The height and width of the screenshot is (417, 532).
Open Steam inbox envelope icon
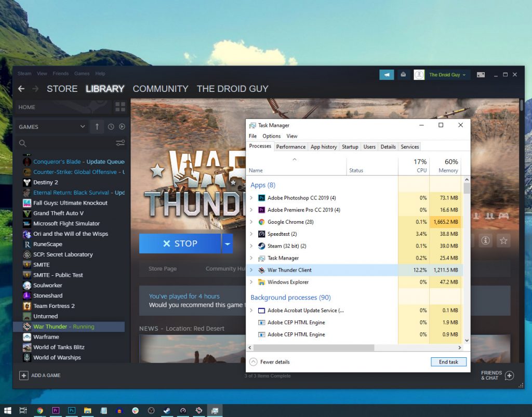[403, 75]
